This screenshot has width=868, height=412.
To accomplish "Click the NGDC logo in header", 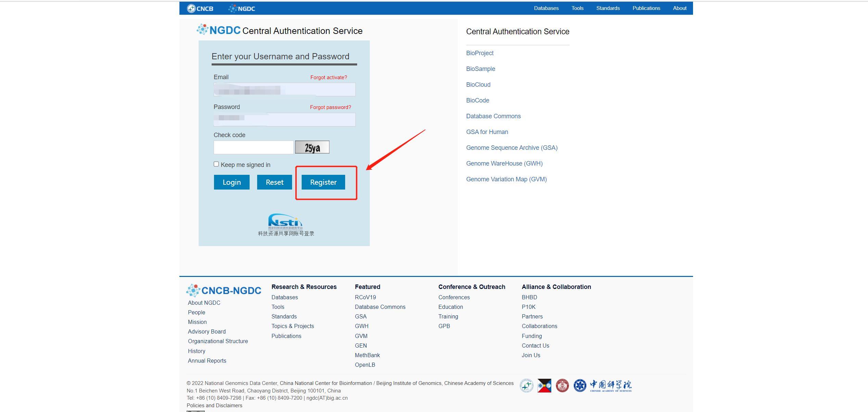I will point(242,9).
